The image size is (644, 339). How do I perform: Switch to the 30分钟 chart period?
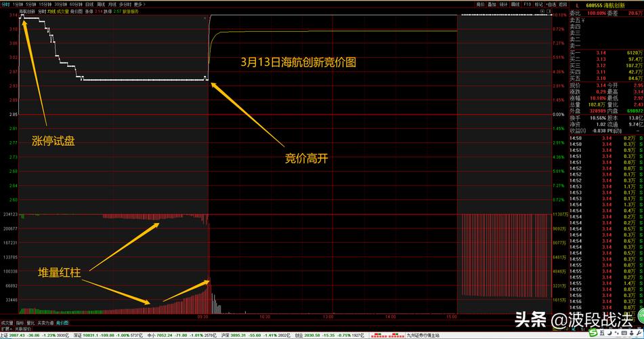click(x=61, y=4)
